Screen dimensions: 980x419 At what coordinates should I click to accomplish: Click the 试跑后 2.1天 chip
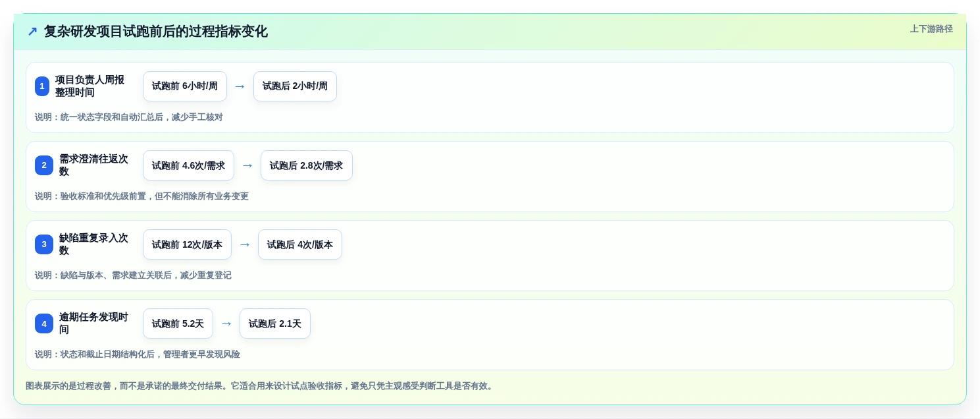click(x=275, y=323)
